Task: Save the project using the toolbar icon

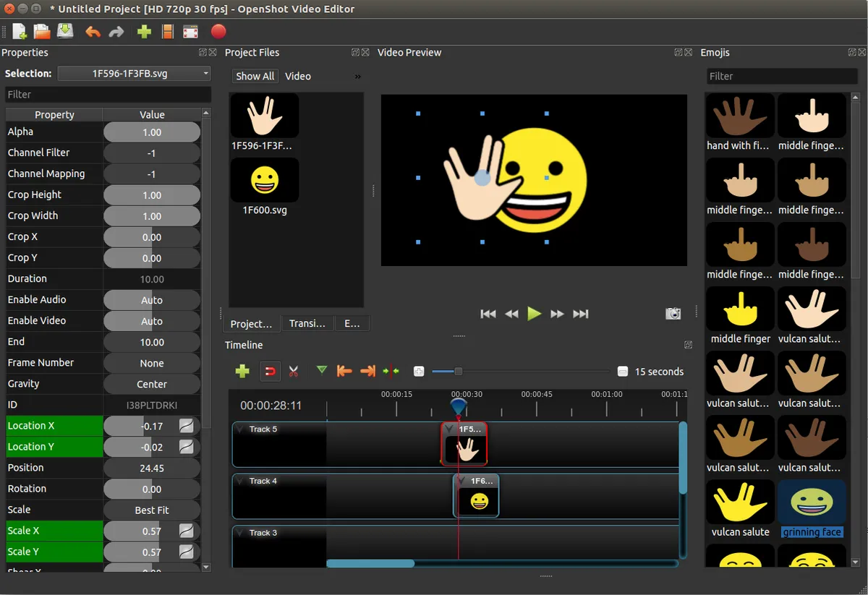Action: point(65,32)
